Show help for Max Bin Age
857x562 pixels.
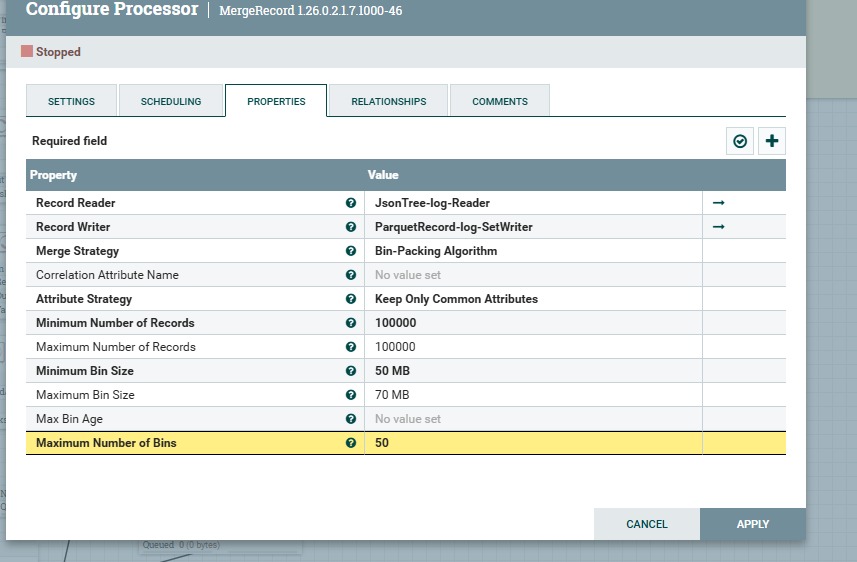point(351,419)
